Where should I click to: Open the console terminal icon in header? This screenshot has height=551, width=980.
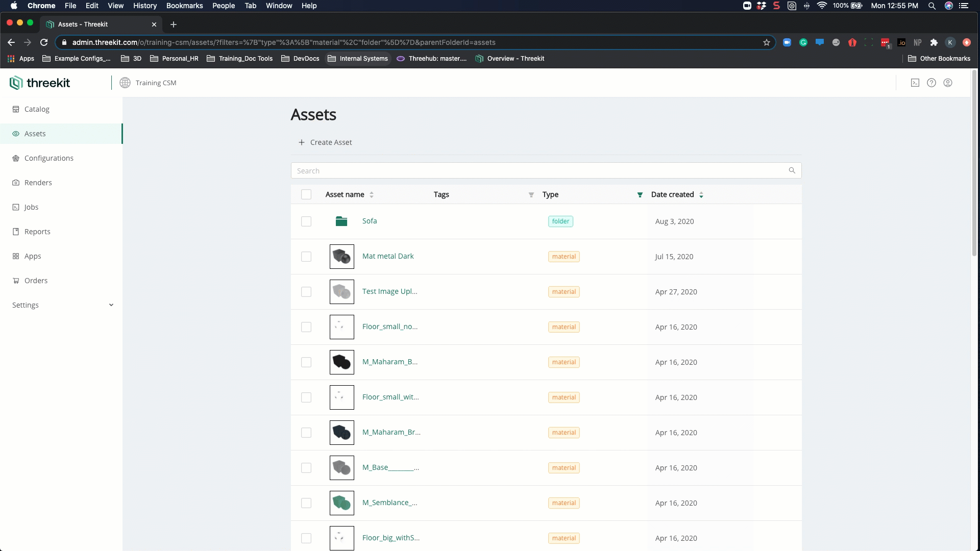point(915,83)
